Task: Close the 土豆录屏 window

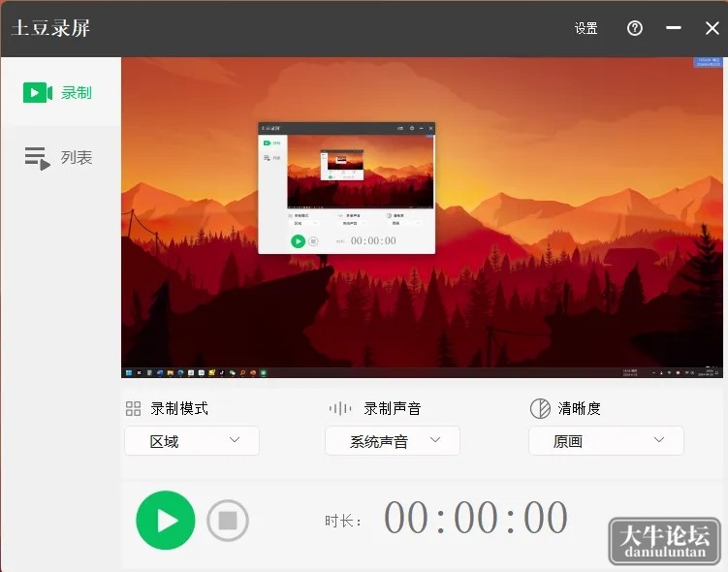Action: pyautogui.click(x=712, y=28)
